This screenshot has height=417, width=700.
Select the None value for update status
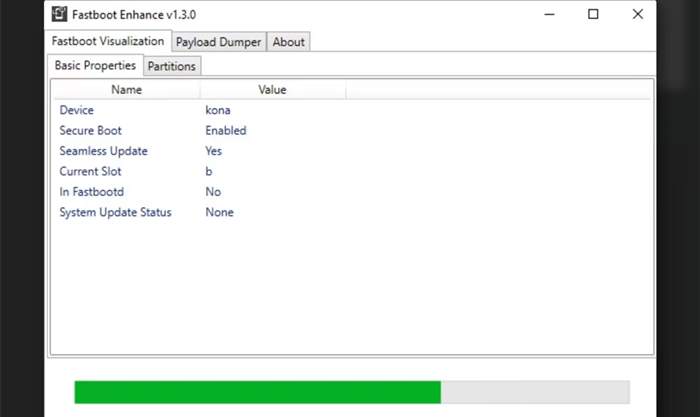click(219, 213)
